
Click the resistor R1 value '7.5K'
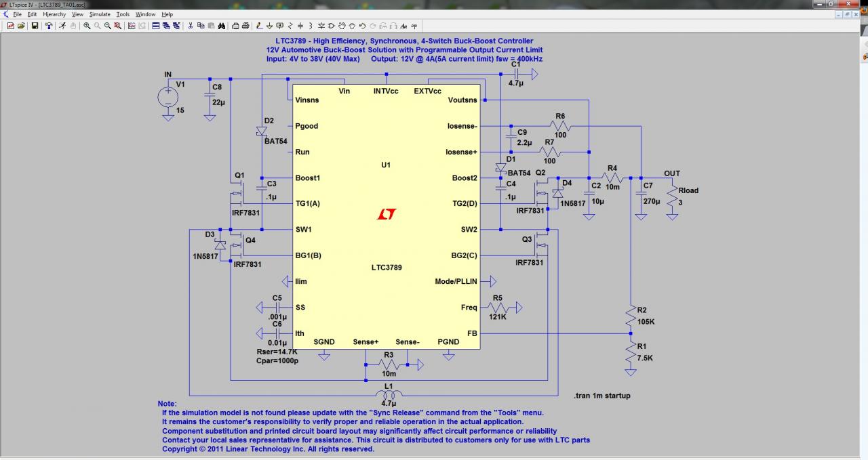coord(645,358)
